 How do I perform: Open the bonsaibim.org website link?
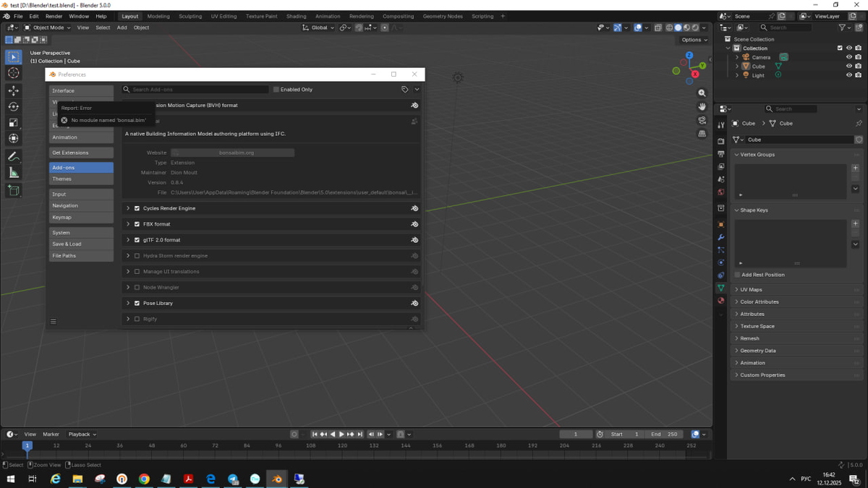pos(232,153)
